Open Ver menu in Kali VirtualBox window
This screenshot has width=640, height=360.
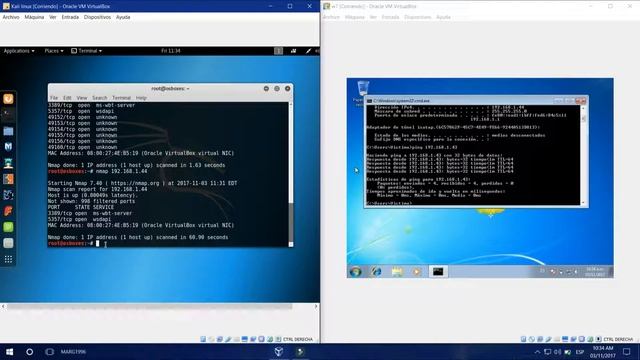click(x=53, y=17)
